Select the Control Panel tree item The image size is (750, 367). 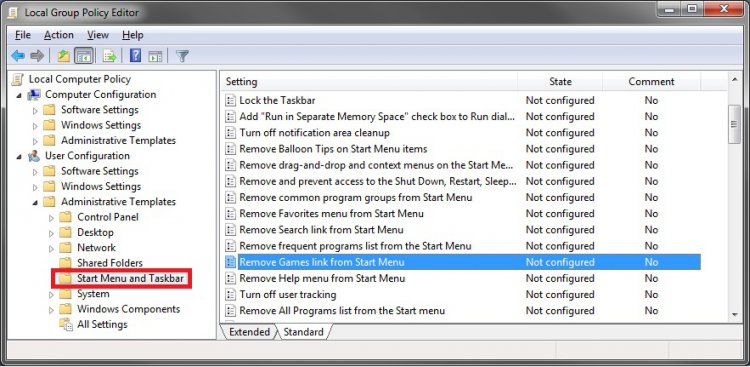tap(108, 217)
